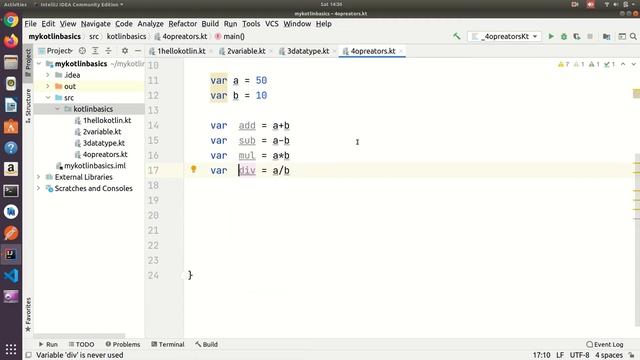The height and width of the screenshot is (360, 640).
Task: Run with coverage icon in the toolbar
Action: (x=577, y=36)
